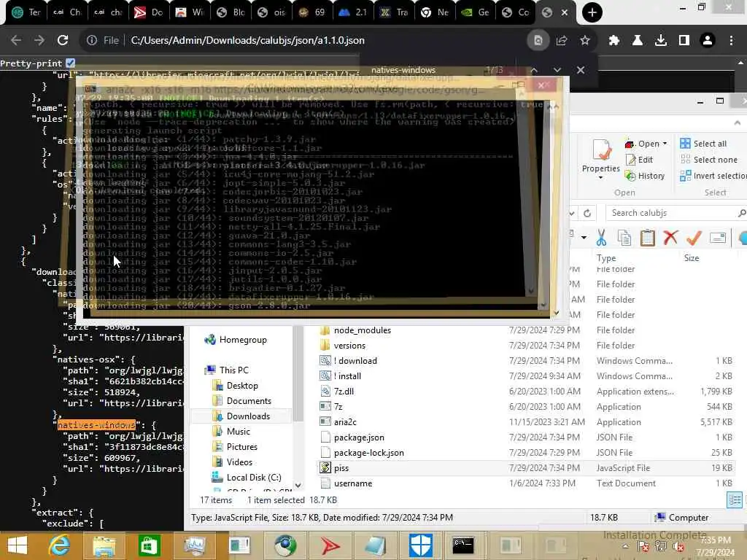Bookmark this page with the star icon
This screenshot has width=747, height=560.
585,41
